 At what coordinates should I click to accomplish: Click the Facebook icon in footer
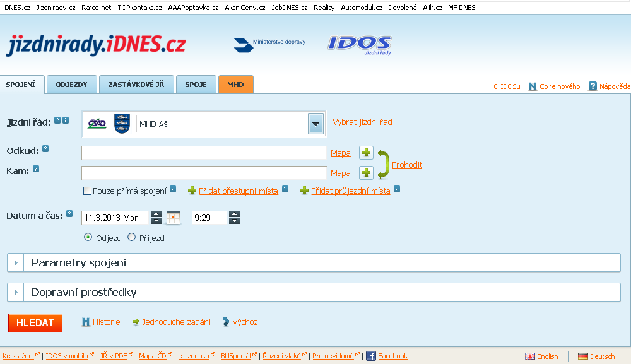coord(371,356)
